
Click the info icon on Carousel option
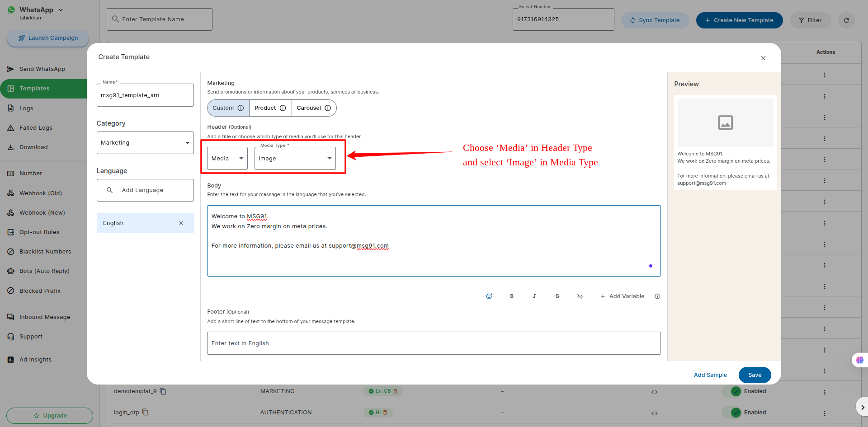(328, 108)
